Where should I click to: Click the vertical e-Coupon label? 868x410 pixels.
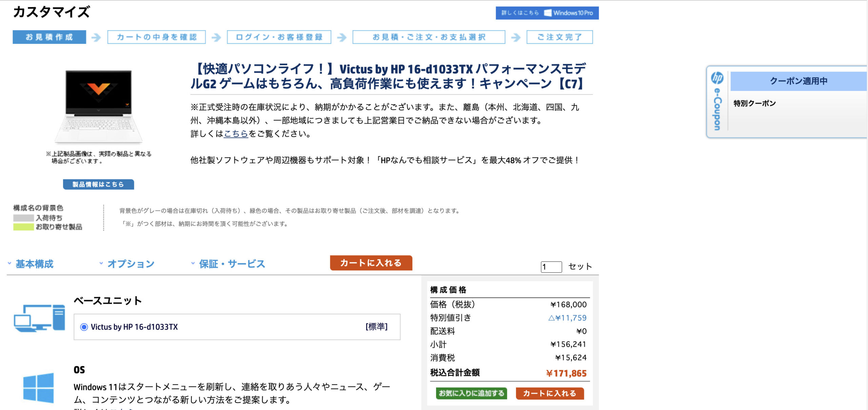pyautogui.click(x=717, y=109)
